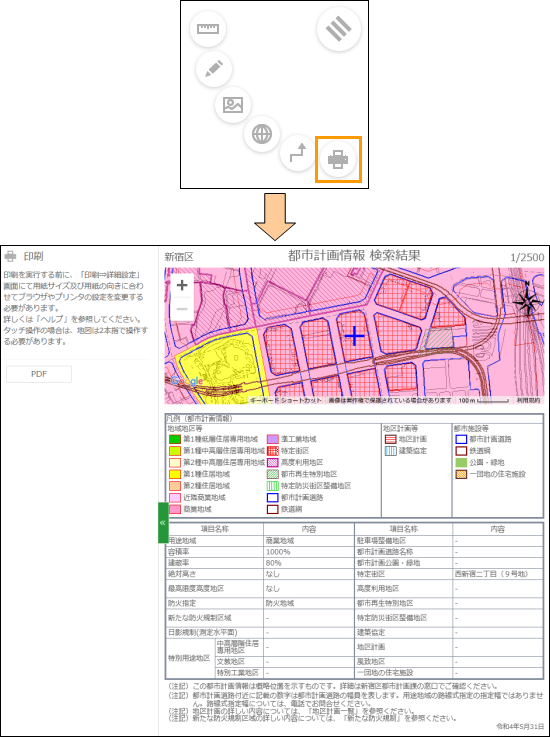Click the compass rose on map
Viewport: 550px width, 737px height.
527,299
